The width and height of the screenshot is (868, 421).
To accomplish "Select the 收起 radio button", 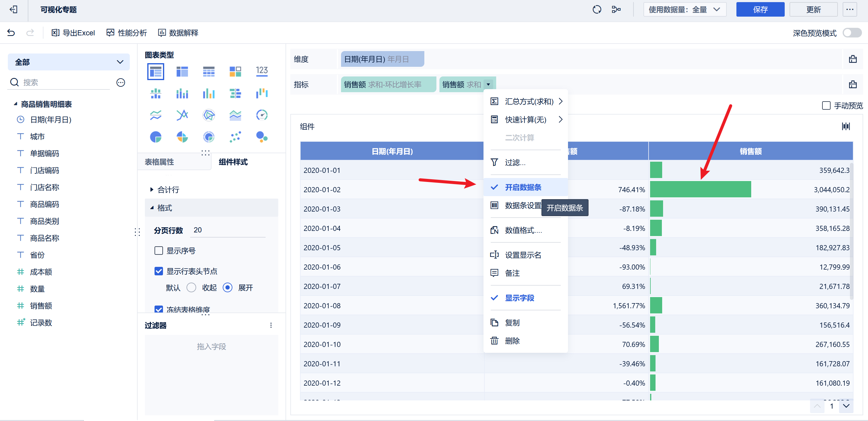I will (191, 287).
